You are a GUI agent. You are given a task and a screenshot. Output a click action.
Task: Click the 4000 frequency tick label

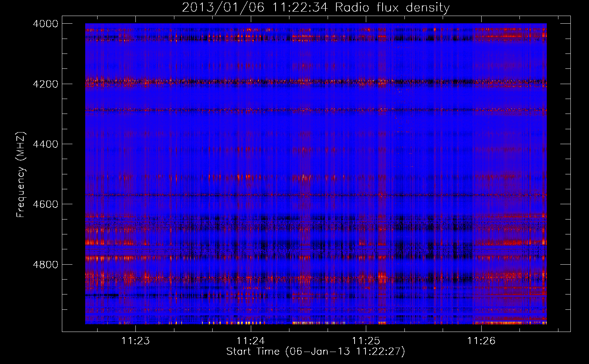click(46, 24)
